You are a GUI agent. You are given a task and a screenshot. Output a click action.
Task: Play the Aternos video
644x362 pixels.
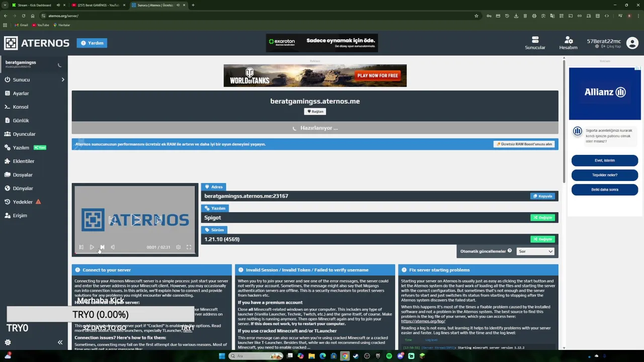(x=92, y=247)
